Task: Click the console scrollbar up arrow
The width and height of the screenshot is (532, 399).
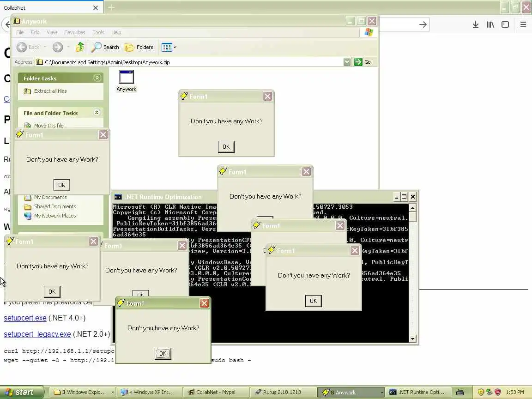Action: [x=412, y=208]
